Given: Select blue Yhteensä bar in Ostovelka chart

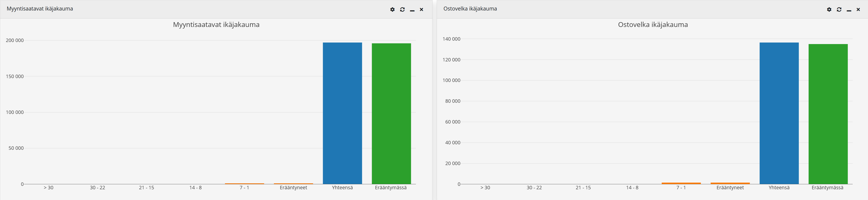Looking at the screenshot, I should pos(779,113).
